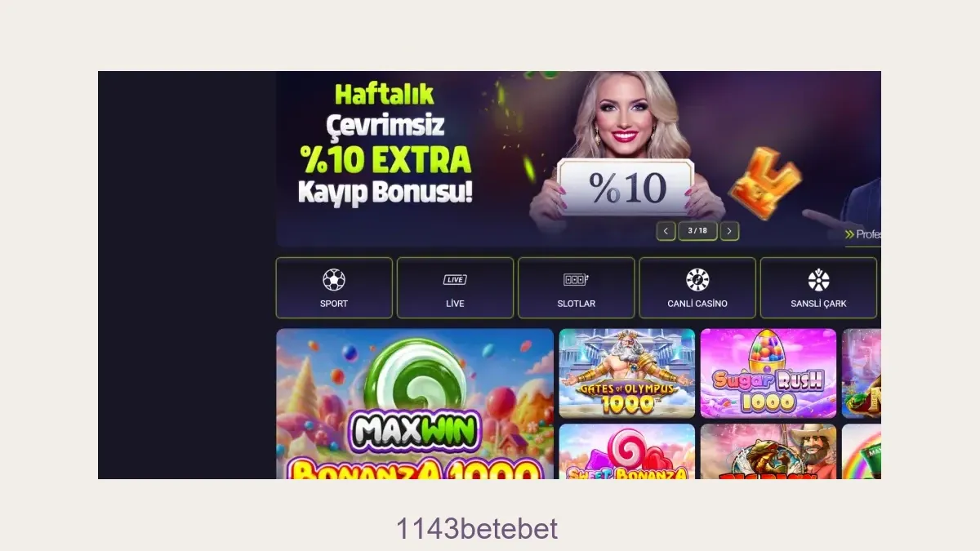
Task: Open MaxWin Bonanza 1000 game thumbnail
Action: (x=415, y=404)
